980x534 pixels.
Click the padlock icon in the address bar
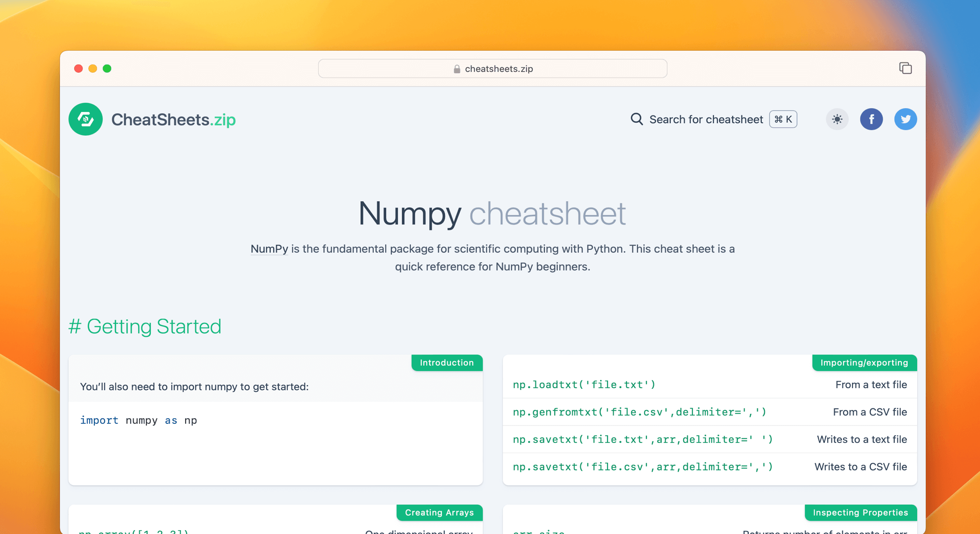456,68
